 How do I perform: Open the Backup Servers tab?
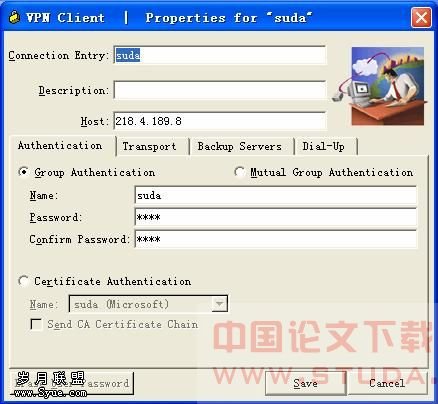tap(240, 146)
